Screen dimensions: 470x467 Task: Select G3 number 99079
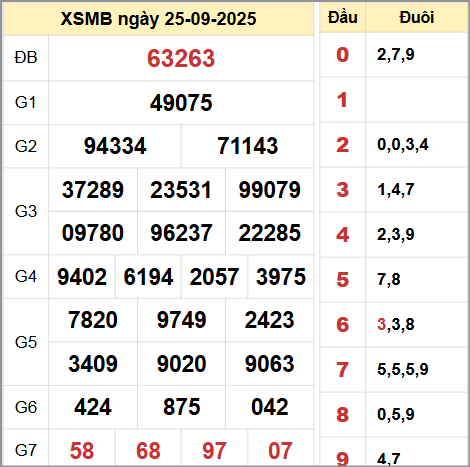[x=270, y=190]
